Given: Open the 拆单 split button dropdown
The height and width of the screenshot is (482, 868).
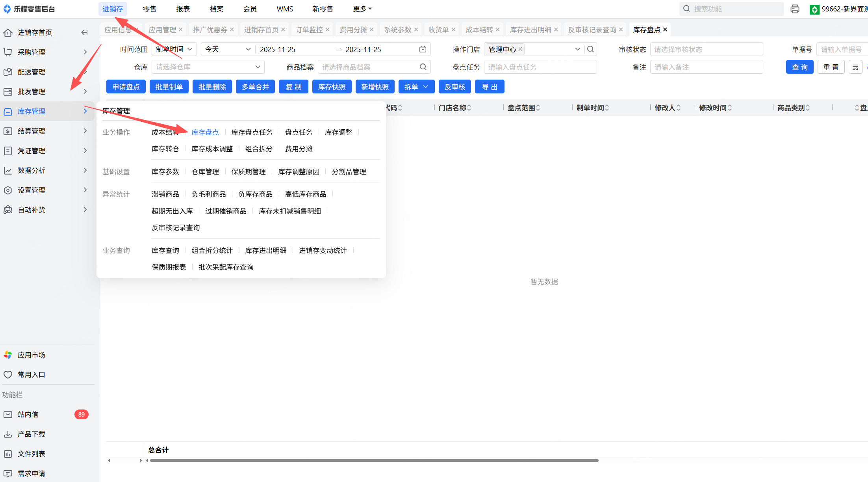Looking at the screenshot, I should click(425, 87).
